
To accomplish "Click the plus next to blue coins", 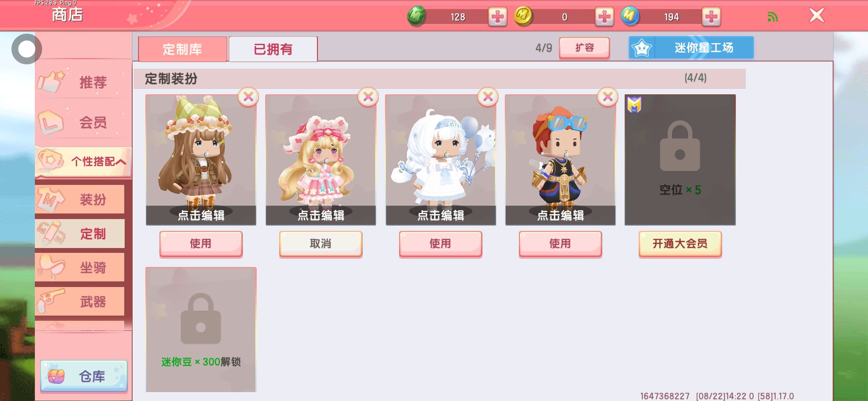I will (x=711, y=17).
